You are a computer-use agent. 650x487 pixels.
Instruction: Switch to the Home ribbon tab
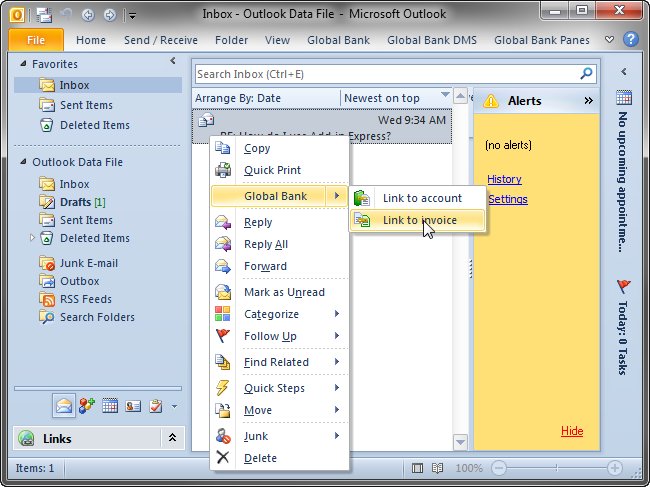pos(91,40)
